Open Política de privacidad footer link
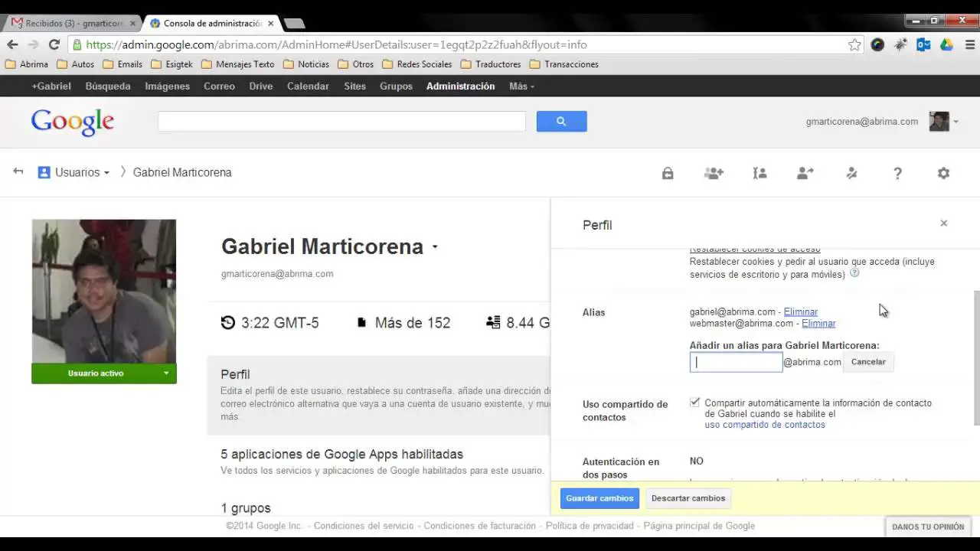Image resolution: width=980 pixels, height=551 pixels. (590, 526)
